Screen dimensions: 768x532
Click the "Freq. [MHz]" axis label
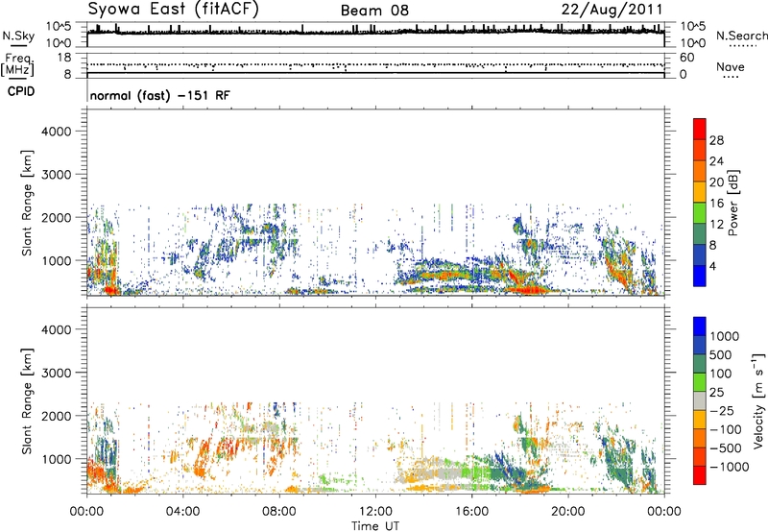[x=18, y=64]
